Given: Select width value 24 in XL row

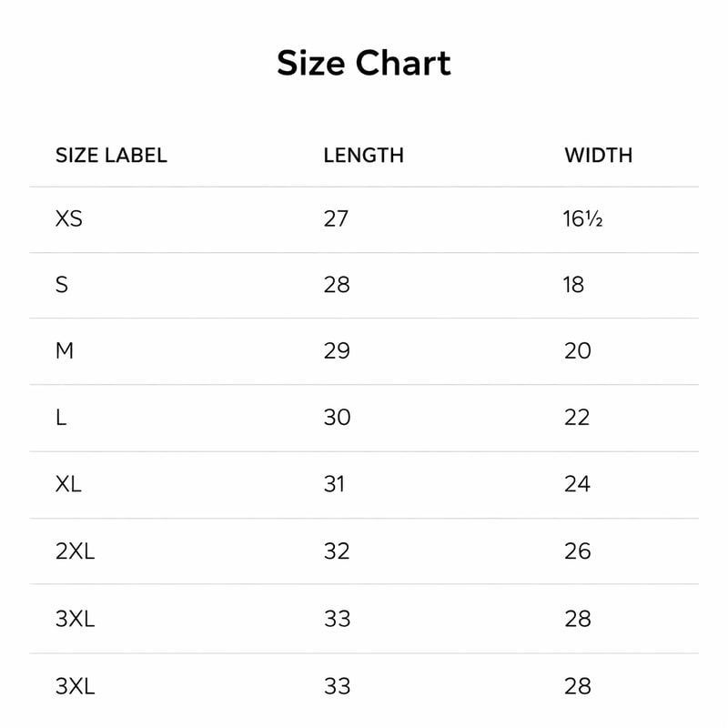Looking at the screenshot, I should 577,483.
